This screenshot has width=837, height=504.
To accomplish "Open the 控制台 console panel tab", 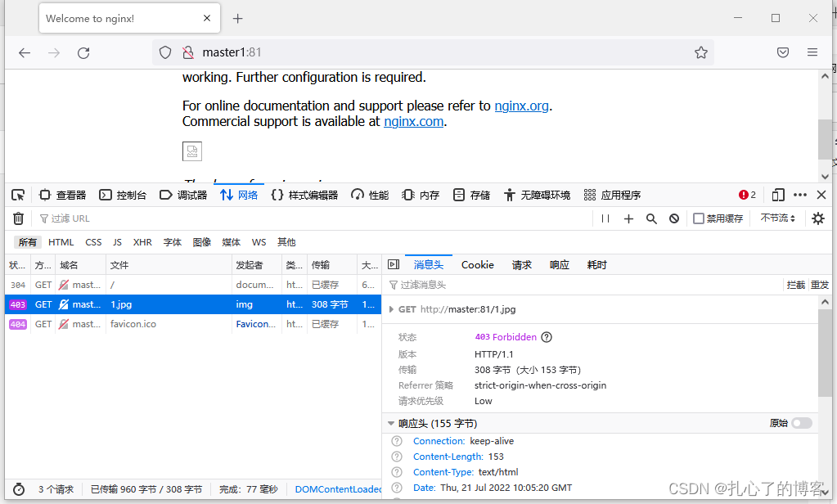I will pos(124,195).
